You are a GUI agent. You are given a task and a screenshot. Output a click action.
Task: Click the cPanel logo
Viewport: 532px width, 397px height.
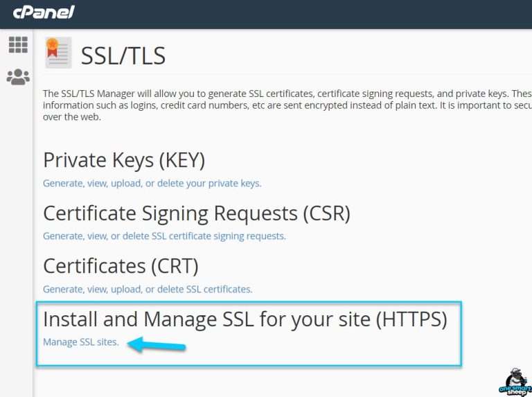[44, 12]
